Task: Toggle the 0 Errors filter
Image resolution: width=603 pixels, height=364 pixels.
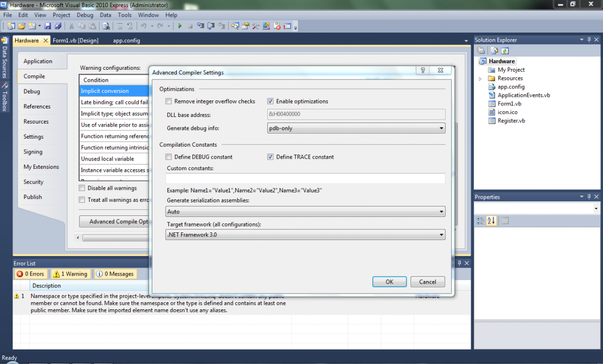Action: point(31,274)
